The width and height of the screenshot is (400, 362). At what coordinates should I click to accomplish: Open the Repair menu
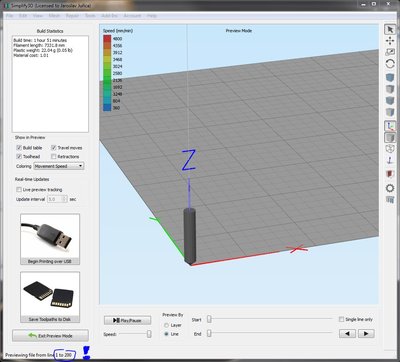(72, 16)
